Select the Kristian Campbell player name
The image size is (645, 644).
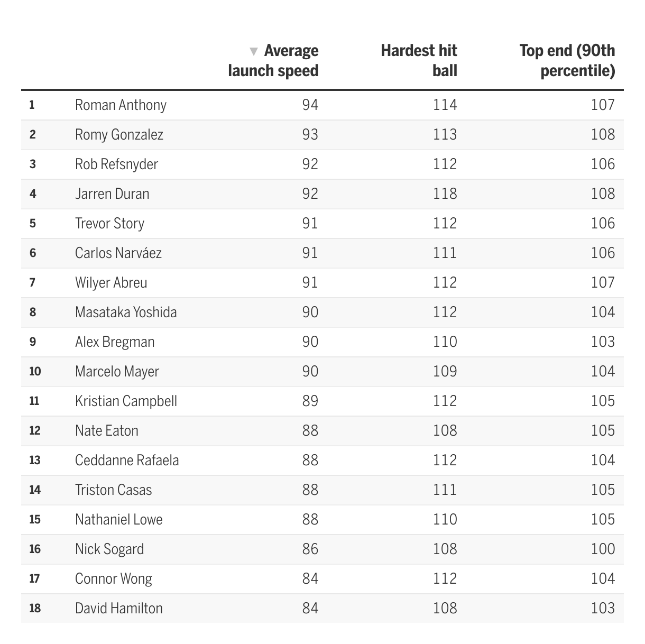click(126, 401)
